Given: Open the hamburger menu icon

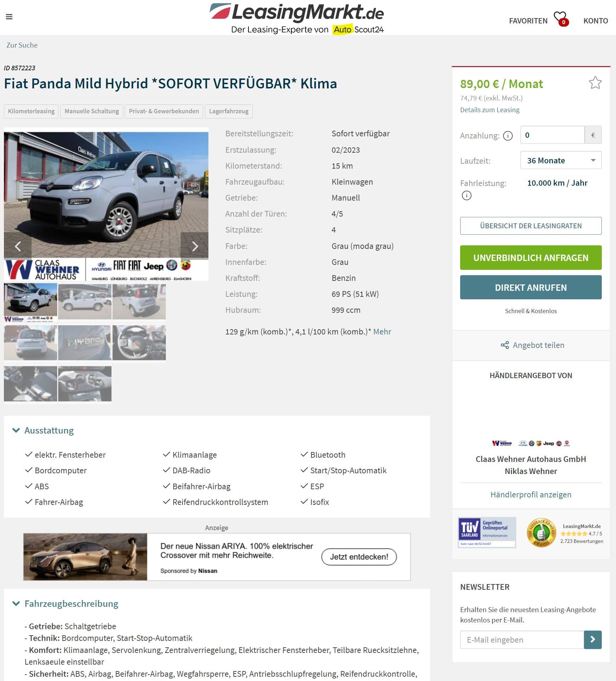Looking at the screenshot, I should click(9, 17).
